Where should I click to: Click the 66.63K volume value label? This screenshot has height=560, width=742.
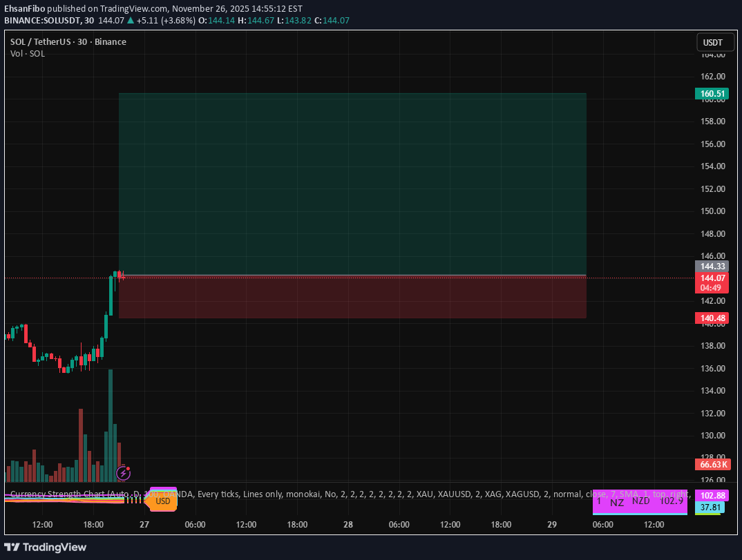tap(712, 464)
